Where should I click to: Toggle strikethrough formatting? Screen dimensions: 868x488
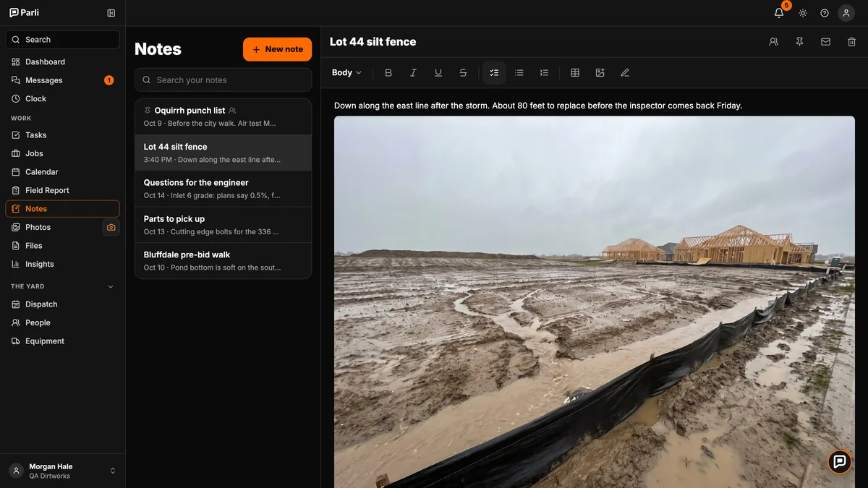(x=463, y=72)
